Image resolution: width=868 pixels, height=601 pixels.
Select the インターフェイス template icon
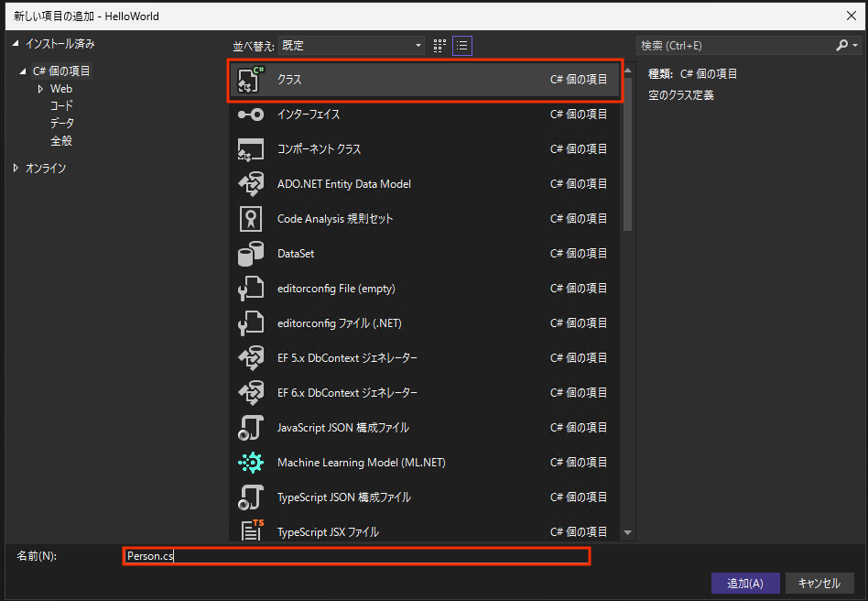click(251, 115)
